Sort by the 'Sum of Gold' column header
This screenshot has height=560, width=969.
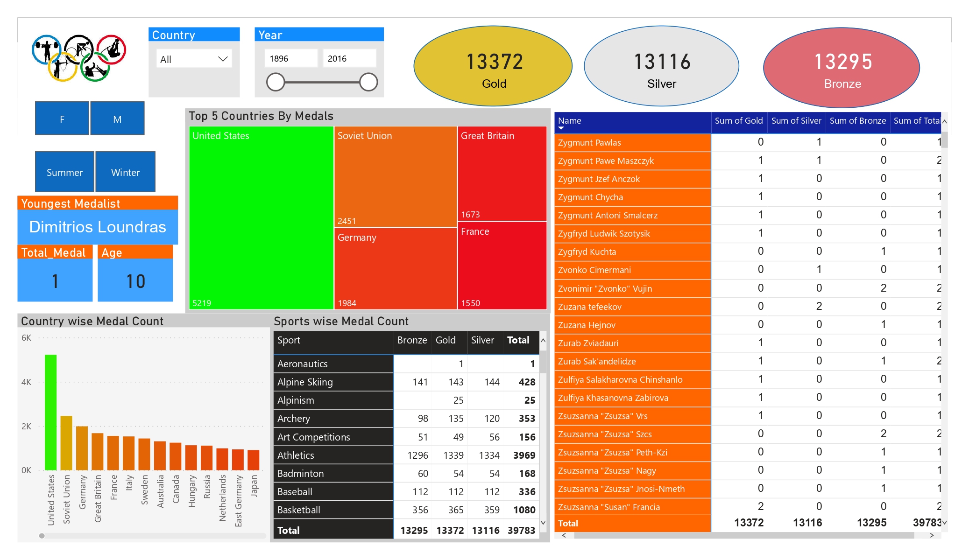click(738, 120)
